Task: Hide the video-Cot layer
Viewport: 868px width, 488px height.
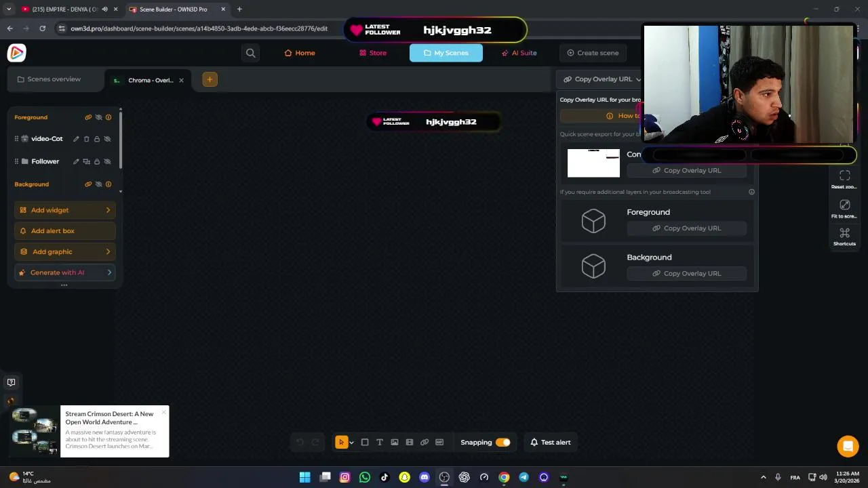Action: click(107, 139)
